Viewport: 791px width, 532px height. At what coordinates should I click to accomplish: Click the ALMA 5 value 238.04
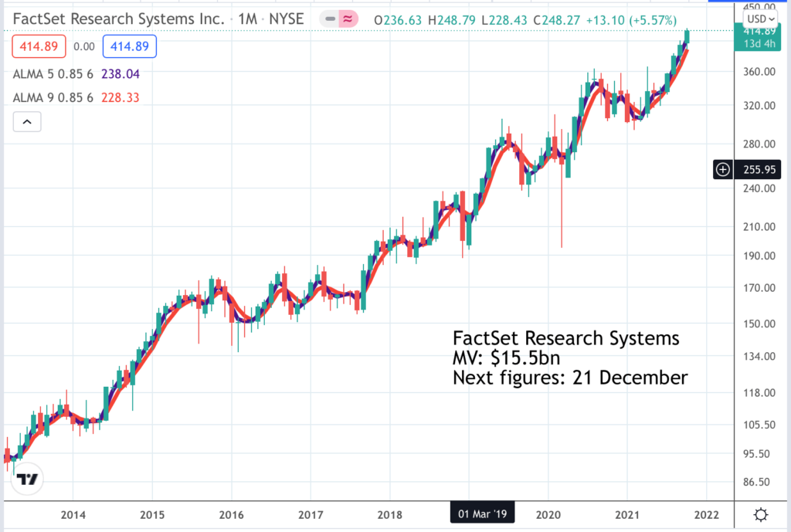coord(120,74)
